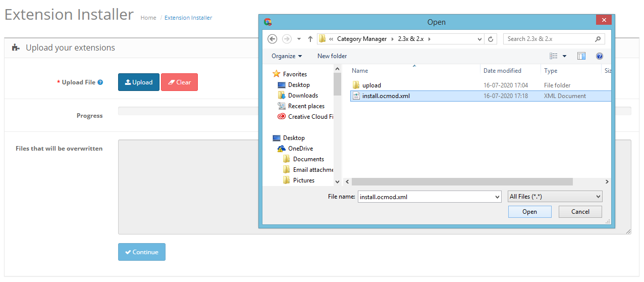Viewport: 644px width, 282px height.
Task: Select install.ocmod.xml file row
Action: click(x=480, y=96)
